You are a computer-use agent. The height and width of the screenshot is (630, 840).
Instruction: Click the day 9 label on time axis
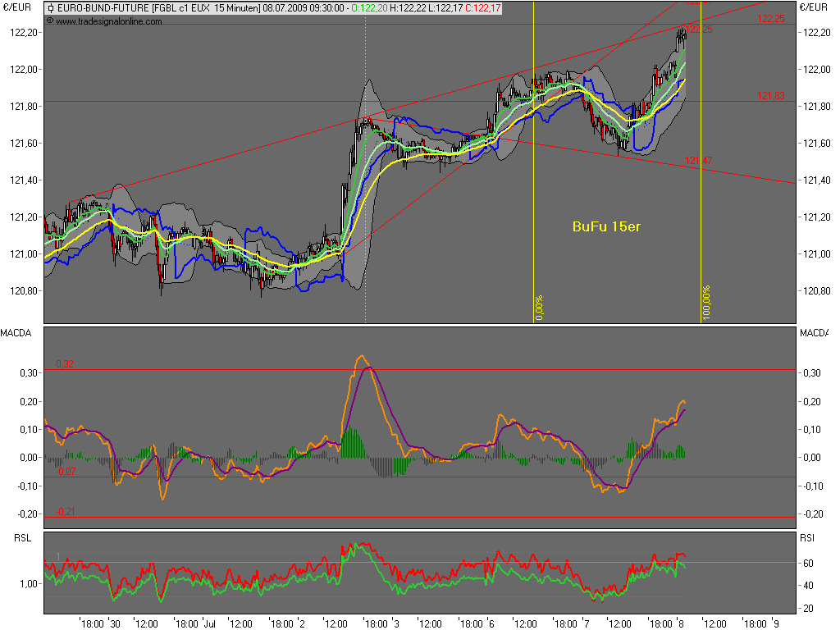[x=776, y=624]
